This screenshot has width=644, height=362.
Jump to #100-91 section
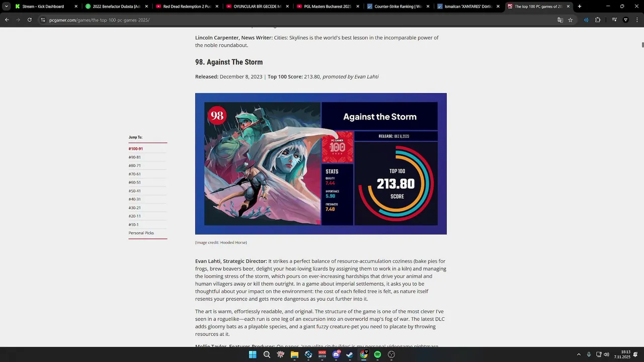(135, 149)
